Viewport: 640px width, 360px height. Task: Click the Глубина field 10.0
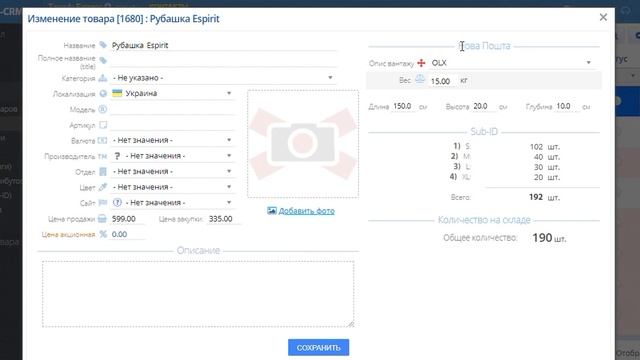(567, 107)
